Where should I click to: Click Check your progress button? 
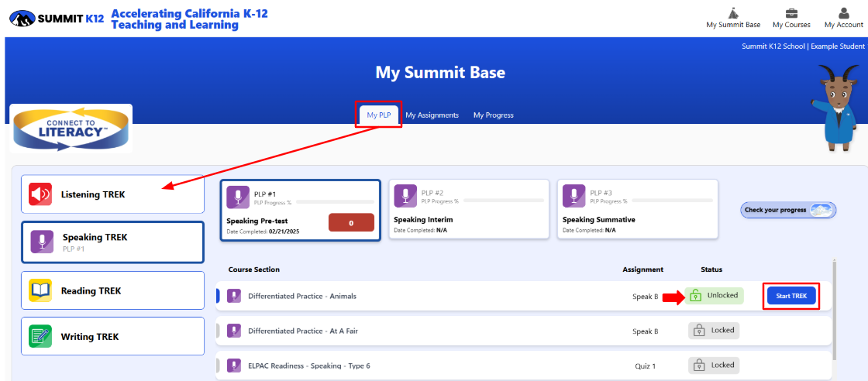tap(788, 210)
